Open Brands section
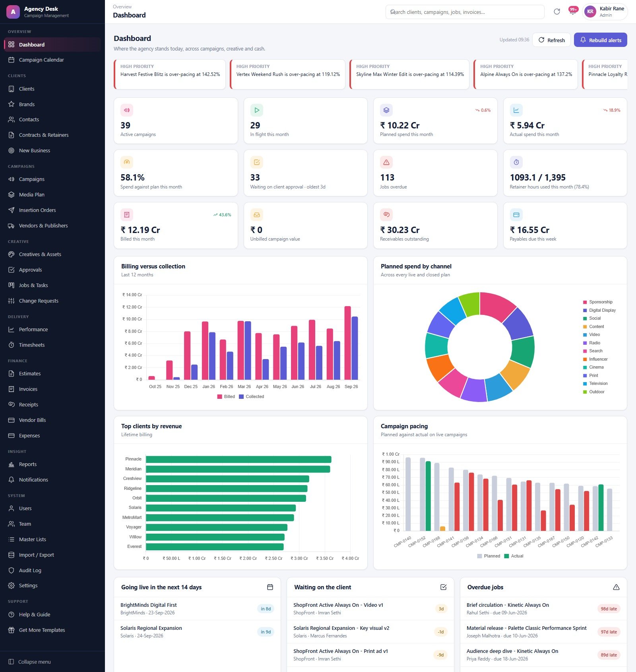This screenshot has width=636, height=672. pyautogui.click(x=52, y=104)
